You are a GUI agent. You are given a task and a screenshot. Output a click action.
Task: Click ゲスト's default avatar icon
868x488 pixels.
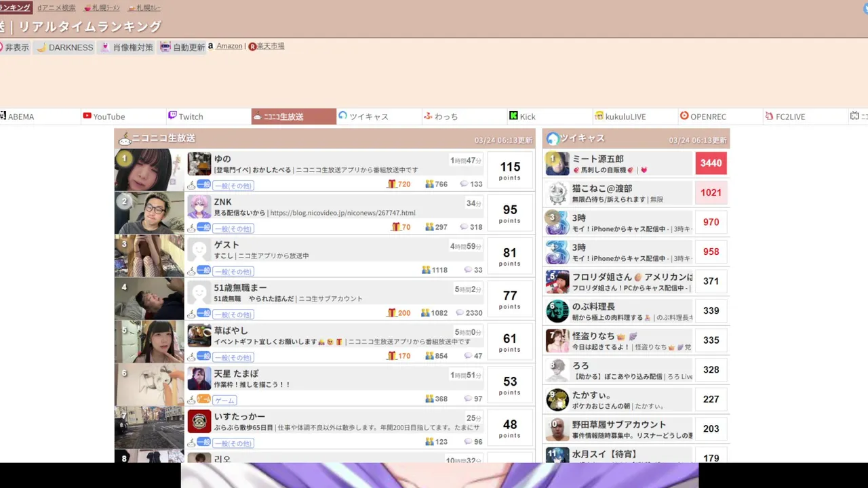pos(199,250)
